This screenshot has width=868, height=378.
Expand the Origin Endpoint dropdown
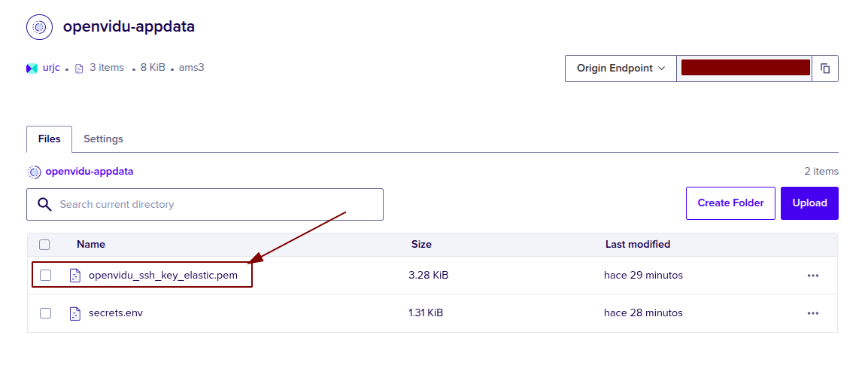(621, 69)
